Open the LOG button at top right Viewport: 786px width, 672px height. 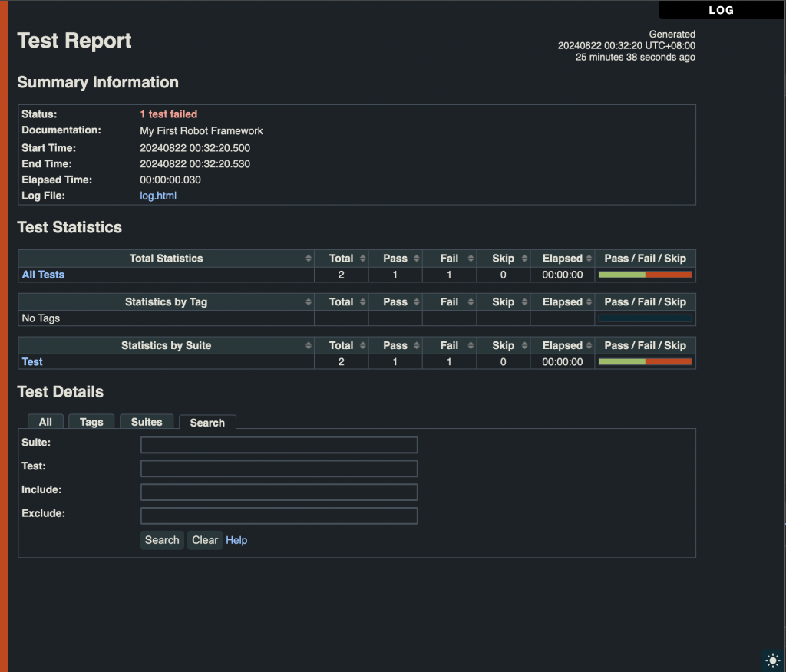pos(722,10)
